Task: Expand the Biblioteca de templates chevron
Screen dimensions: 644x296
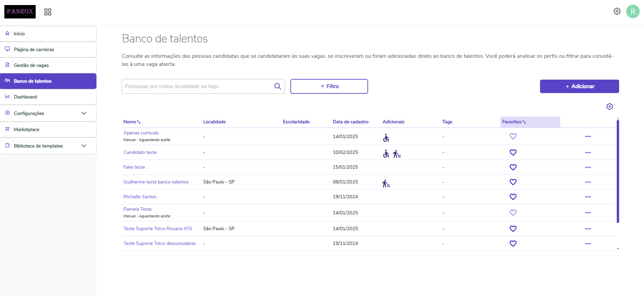Action: pyautogui.click(x=84, y=146)
